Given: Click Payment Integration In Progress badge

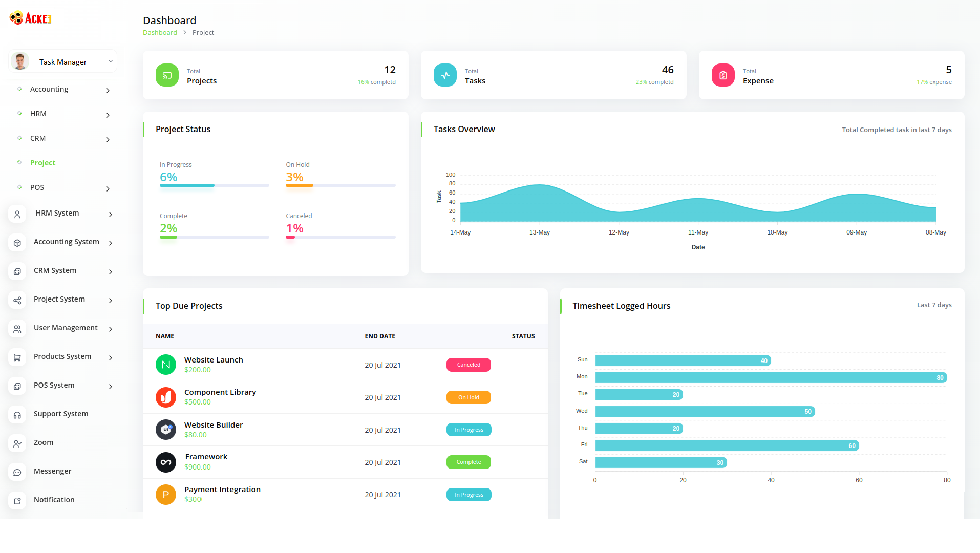Looking at the screenshot, I should point(468,495).
